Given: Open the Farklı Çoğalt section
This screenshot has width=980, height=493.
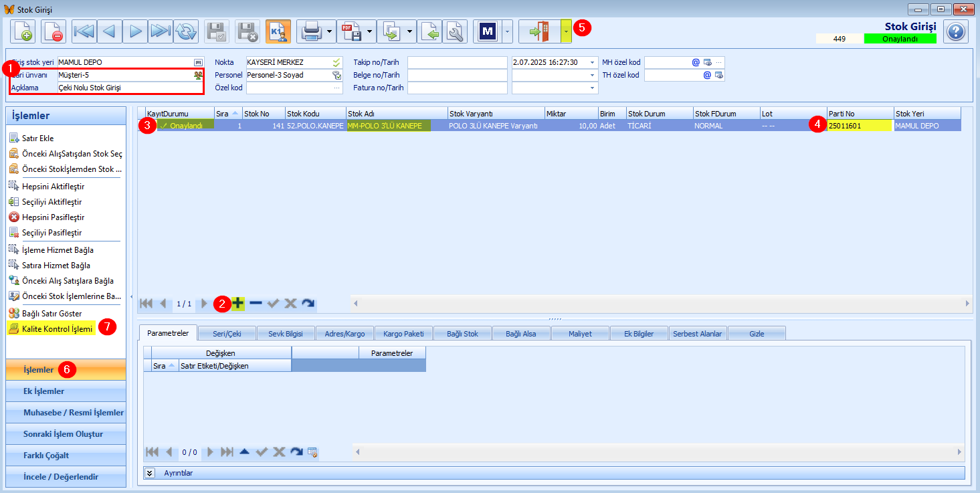Looking at the screenshot, I should click(66, 456).
